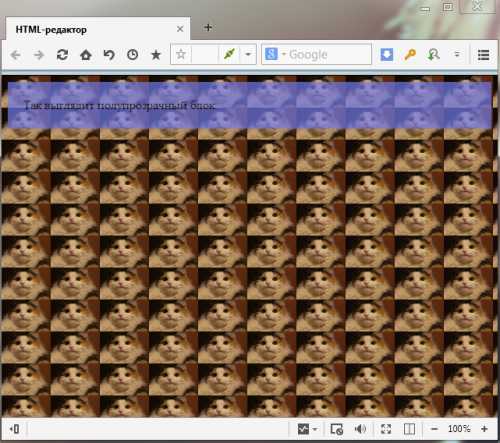Open the password key icon

[x=410, y=54]
